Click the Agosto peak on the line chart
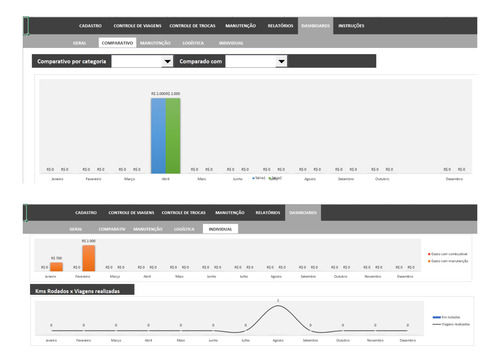This screenshot has width=500, height=362. (x=278, y=306)
